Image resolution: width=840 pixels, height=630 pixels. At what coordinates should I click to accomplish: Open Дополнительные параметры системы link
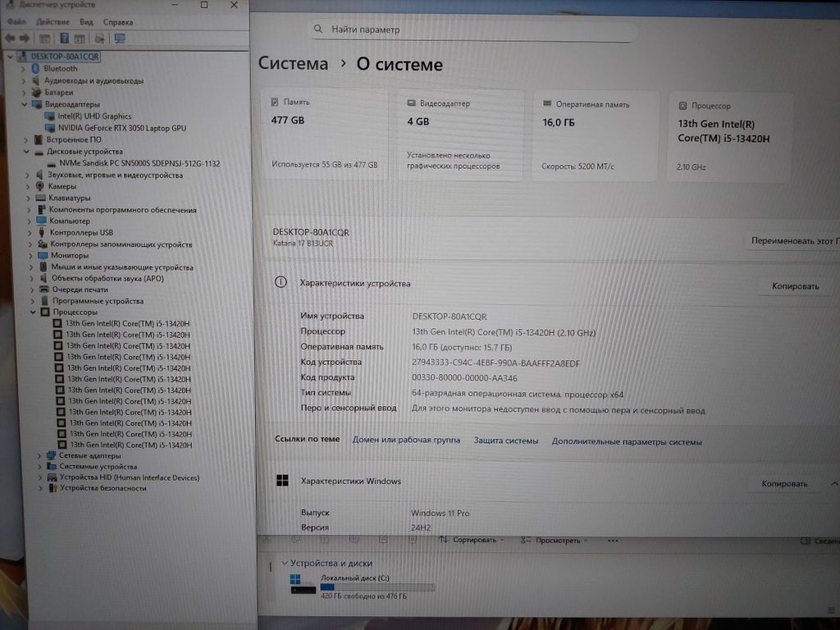627,442
